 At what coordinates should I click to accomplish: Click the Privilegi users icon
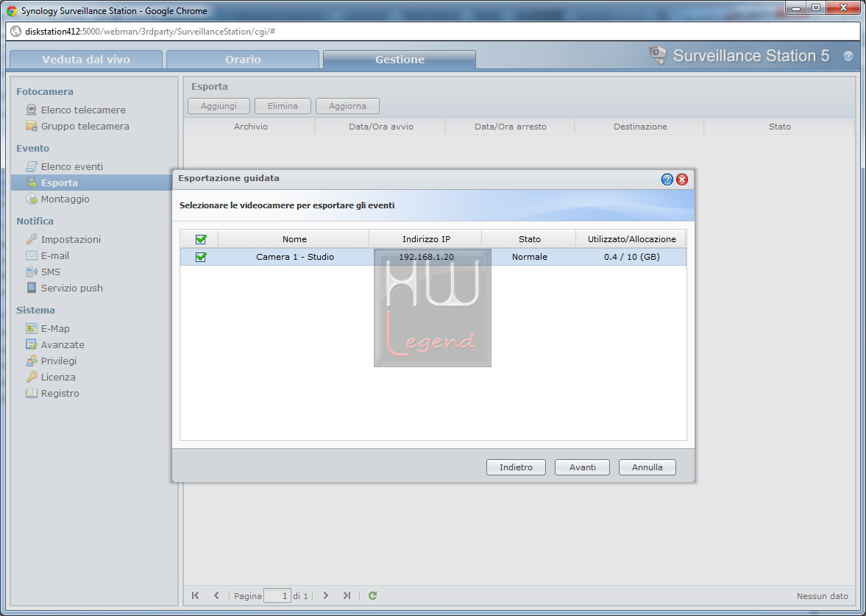tap(32, 361)
